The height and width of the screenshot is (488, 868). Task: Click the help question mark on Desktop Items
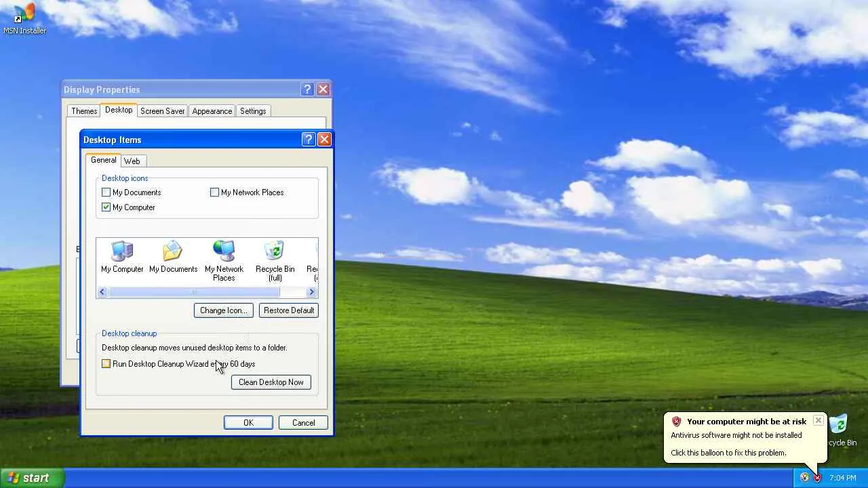pos(309,140)
